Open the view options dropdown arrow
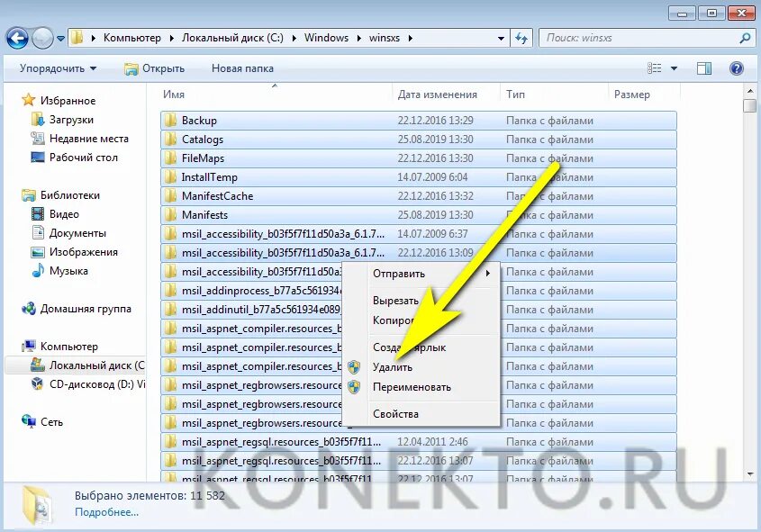This screenshot has width=761, height=532. coord(675,68)
